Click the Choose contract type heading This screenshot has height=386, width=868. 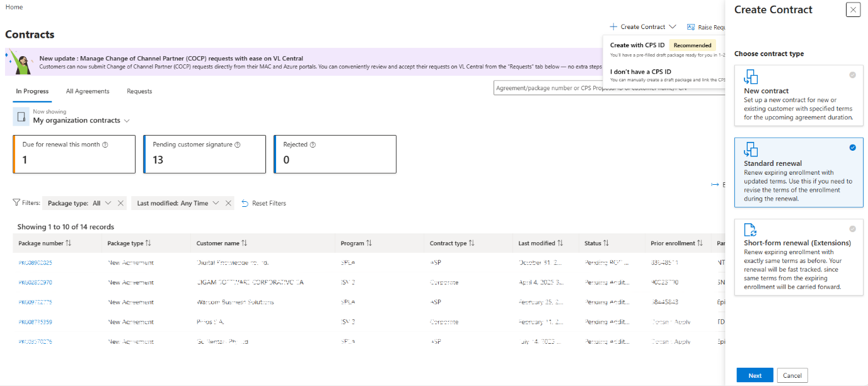click(769, 54)
